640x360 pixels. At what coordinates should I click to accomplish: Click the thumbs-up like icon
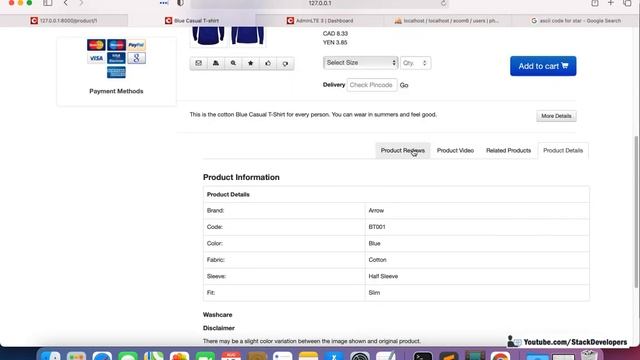[x=268, y=63]
